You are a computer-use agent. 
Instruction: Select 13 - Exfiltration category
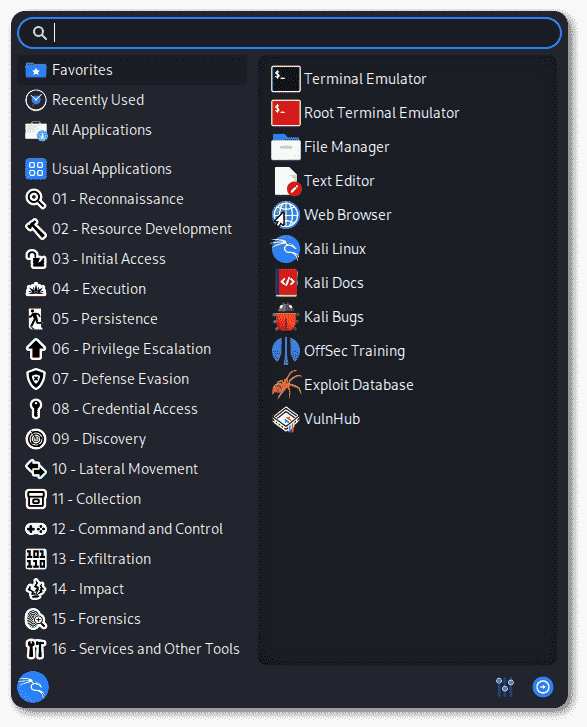102,559
